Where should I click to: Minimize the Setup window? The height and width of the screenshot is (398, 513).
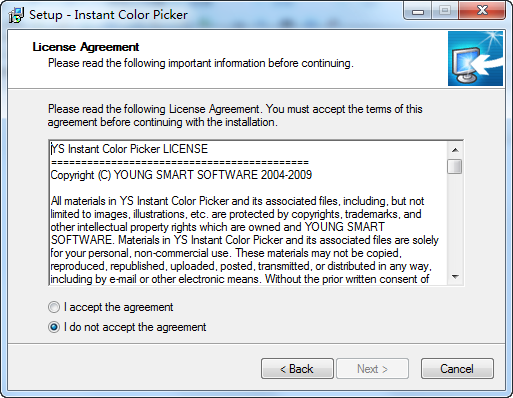point(418,11)
